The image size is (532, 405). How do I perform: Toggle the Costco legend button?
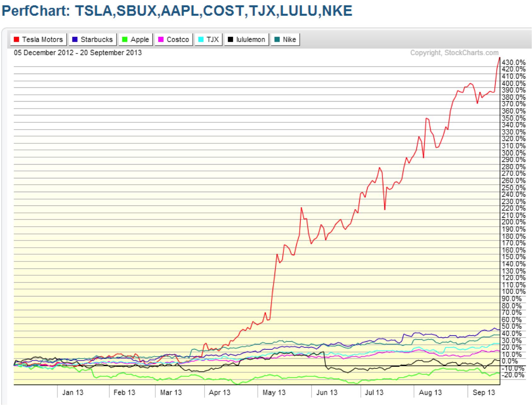(x=174, y=40)
